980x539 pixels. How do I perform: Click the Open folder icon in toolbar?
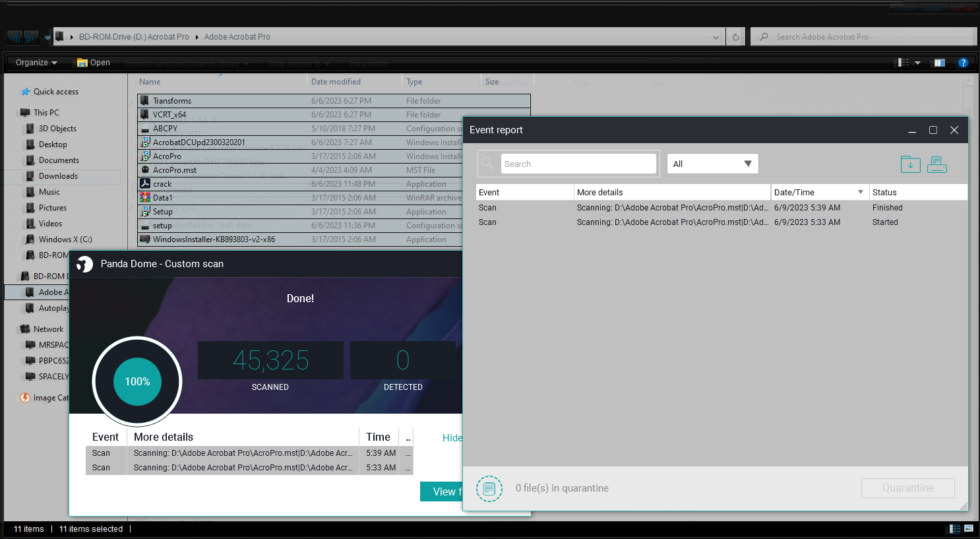(82, 63)
